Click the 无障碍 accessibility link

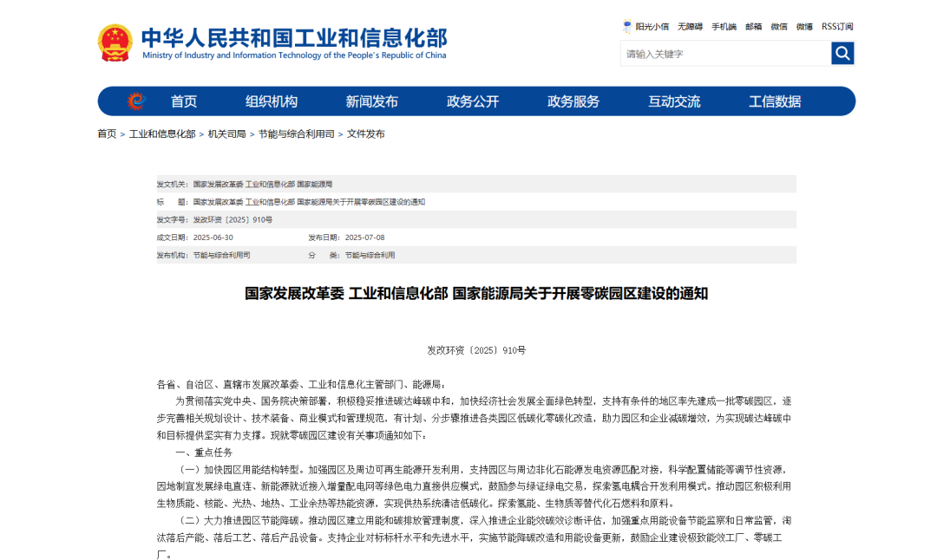click(x=691, y=27)
